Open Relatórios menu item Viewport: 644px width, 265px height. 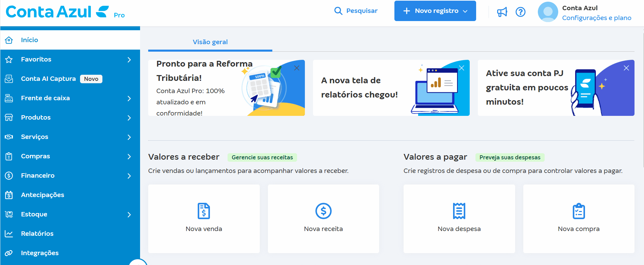point(70,234)
